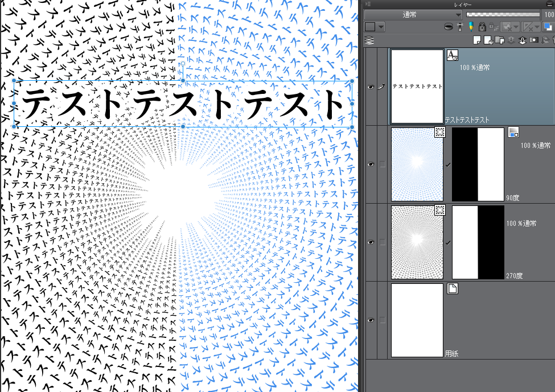The width and height of the screenshot is (555, 392).
Task: Expand the palette color dropdown arrow
Action: (x=381, y=27)
